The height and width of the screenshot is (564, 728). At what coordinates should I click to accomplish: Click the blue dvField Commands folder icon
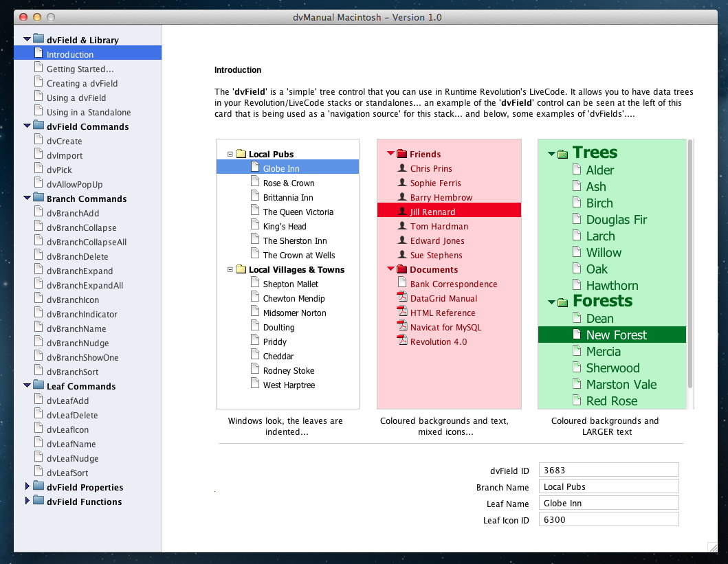(x=38, y=126)
